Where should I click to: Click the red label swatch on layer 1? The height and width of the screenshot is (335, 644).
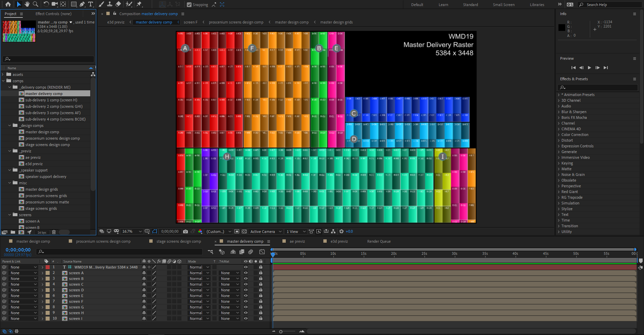(48, 267)
